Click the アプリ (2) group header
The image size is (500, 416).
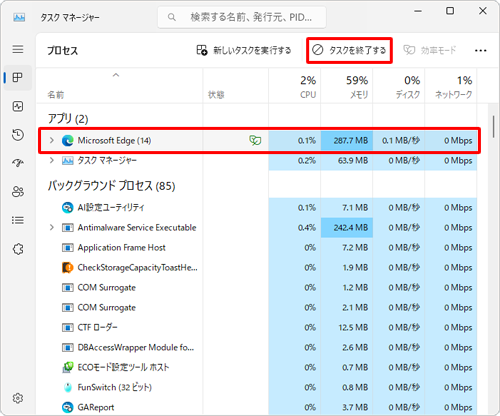pyautogui.click(x=68, y=119)
